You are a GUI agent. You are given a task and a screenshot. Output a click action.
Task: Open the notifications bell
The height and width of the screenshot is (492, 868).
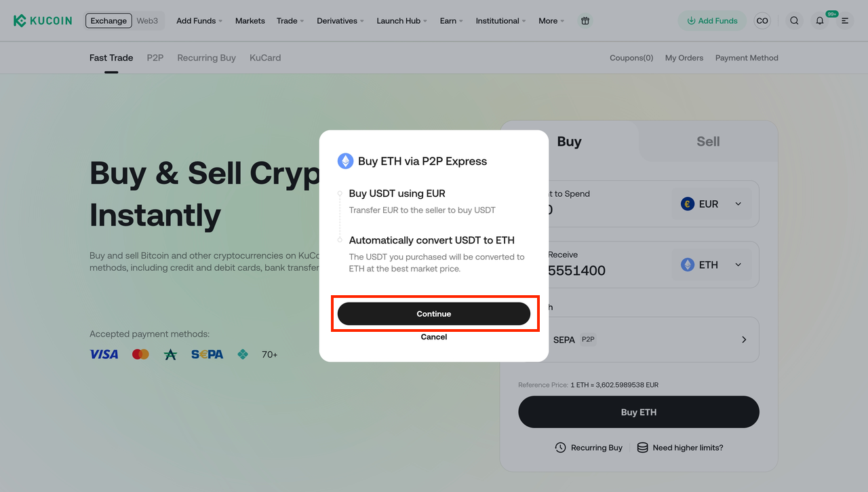(820, 21)
